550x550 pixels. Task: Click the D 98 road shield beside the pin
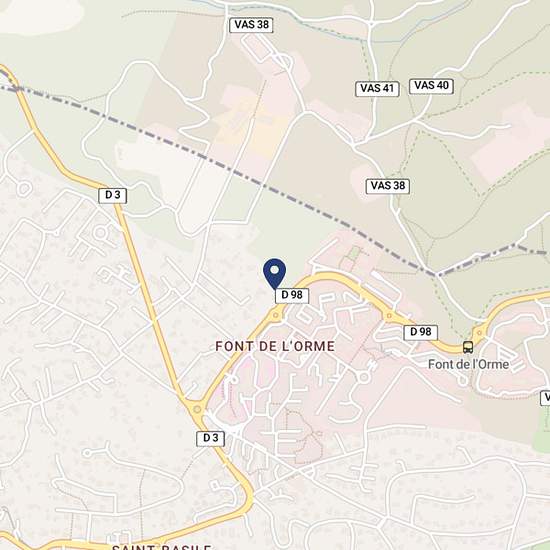[x=292, y=295]
